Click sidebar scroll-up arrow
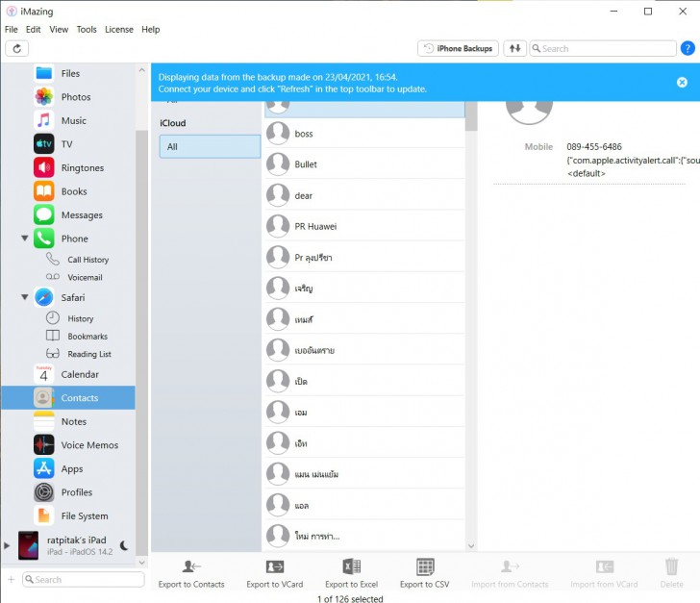This screenshot has width=700, height=603. coord(141,70)
